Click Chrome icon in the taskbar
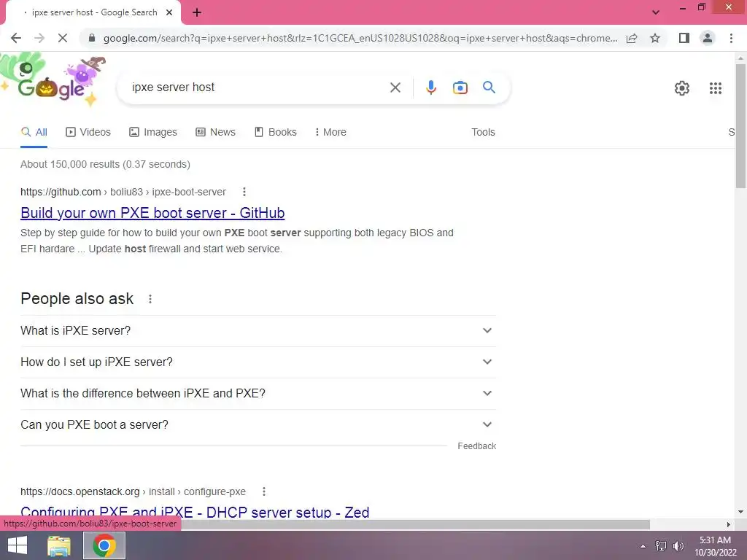 (104, 545)
